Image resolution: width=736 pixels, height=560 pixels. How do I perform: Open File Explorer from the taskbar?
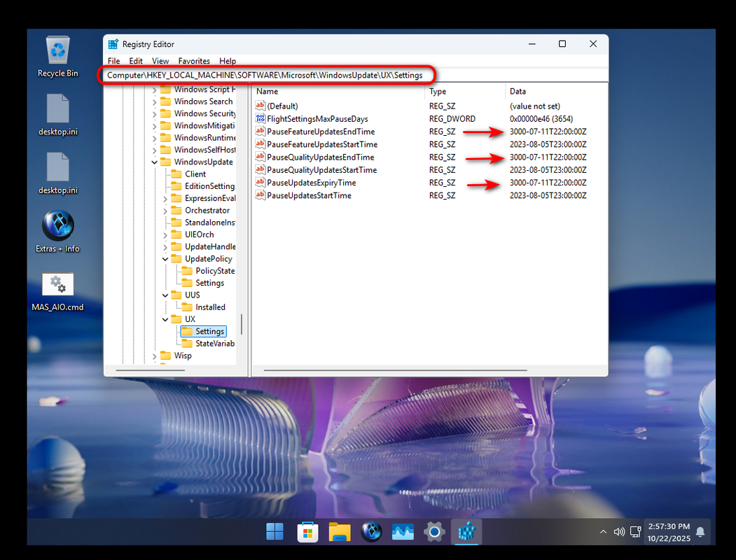pos(340,532)
